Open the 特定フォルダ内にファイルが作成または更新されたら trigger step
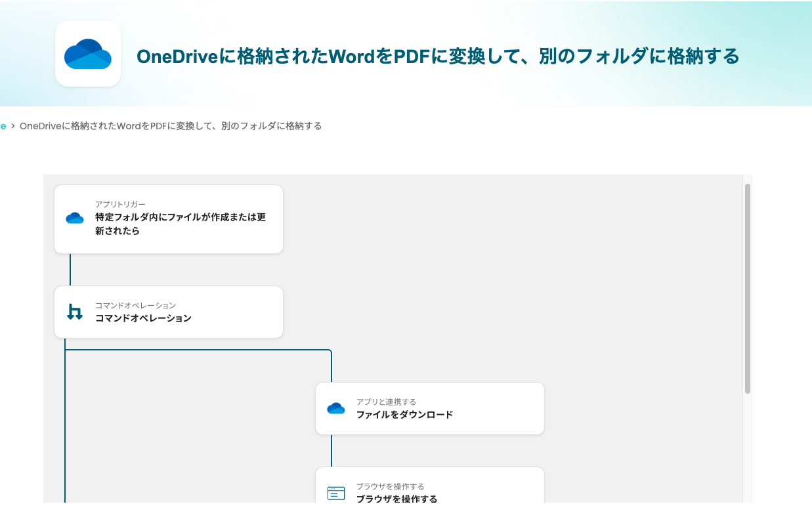The width and height of the screenshot is (812, 523). (x=180, y=224)
